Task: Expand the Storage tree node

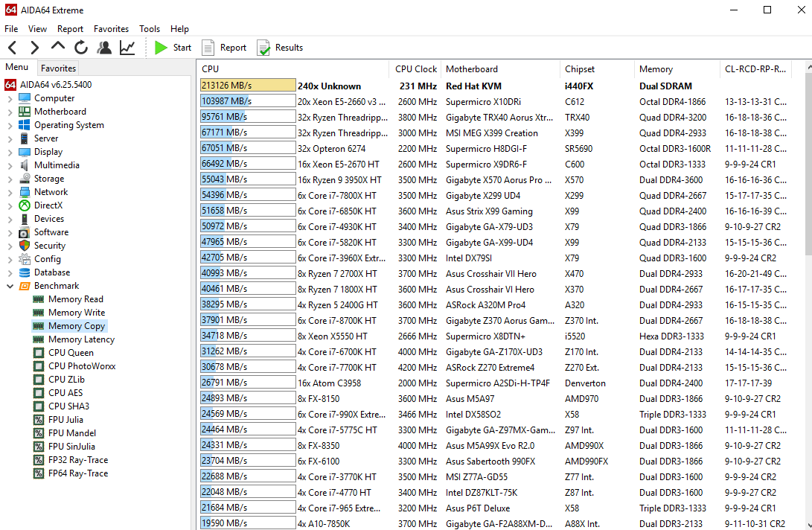Action: tap(10, 179)
